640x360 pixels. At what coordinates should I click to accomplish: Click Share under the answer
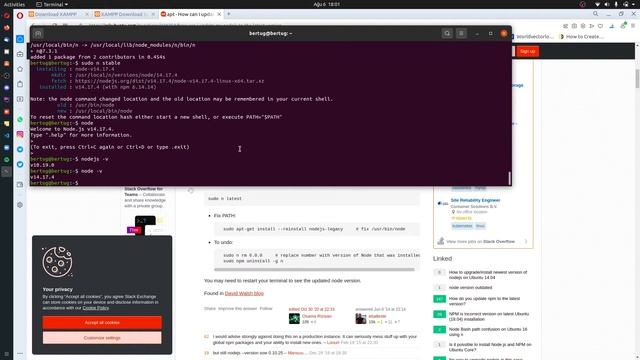click(x=210, y=309)
